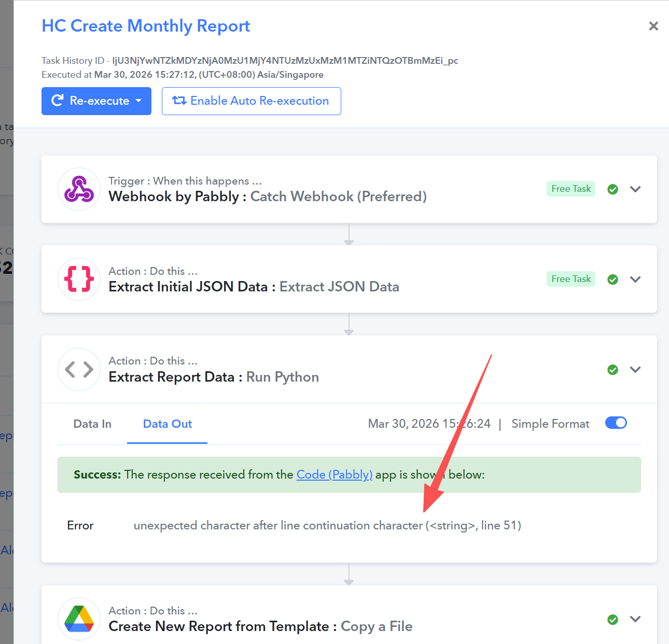Screen dimensions: 669x644
Task: Click the Mar 30, 2026 15:26:24 step timestamp
Action: [x=429, y=424]
